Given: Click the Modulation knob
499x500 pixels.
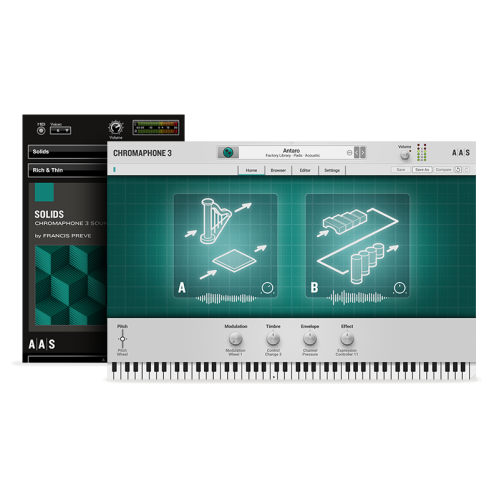Looking at the screenshot, I should pyautogui.click(x=236, y=339).
